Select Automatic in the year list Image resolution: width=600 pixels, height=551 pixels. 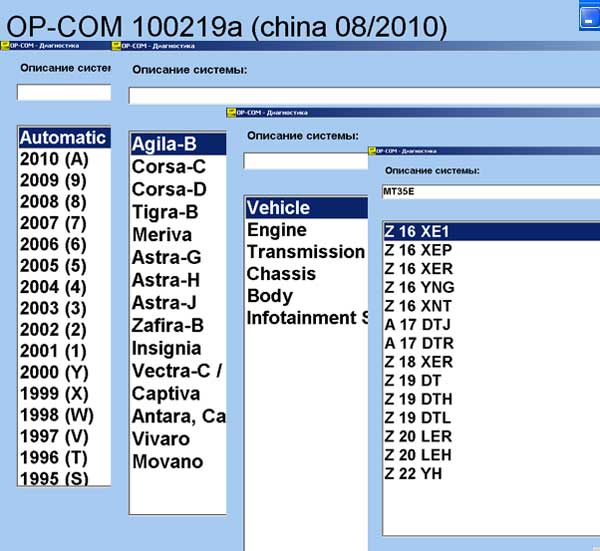coord(62,138)
